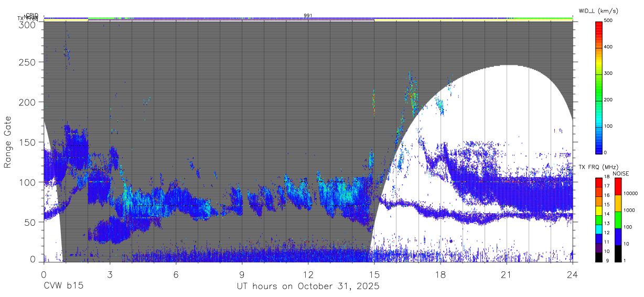Click the 'CPID' label at top left
Screen dimensions: 644x297
pyautogui.click(x=31, y=15)
